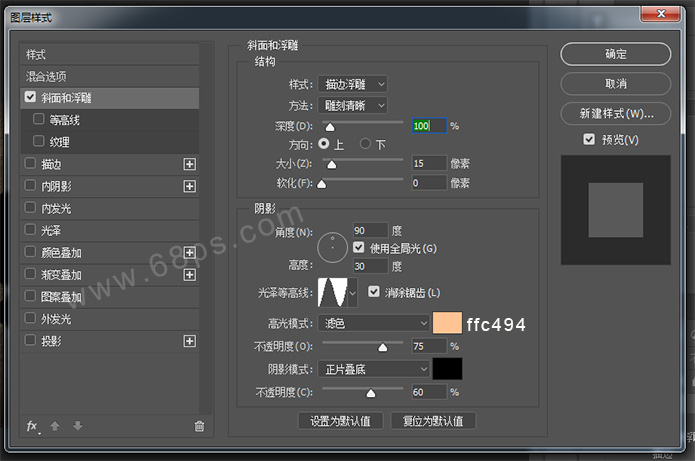The image size is (695, 461).
Task: Click 设置为默认值 button
Action: (340, 421)
